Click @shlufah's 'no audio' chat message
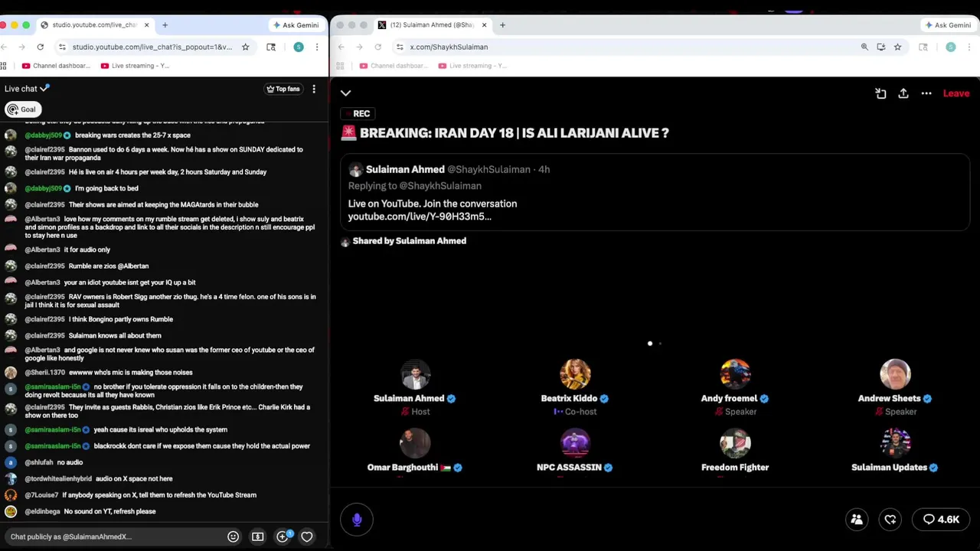The height and width of the screenshot is (551, 980). pos(70,462)
